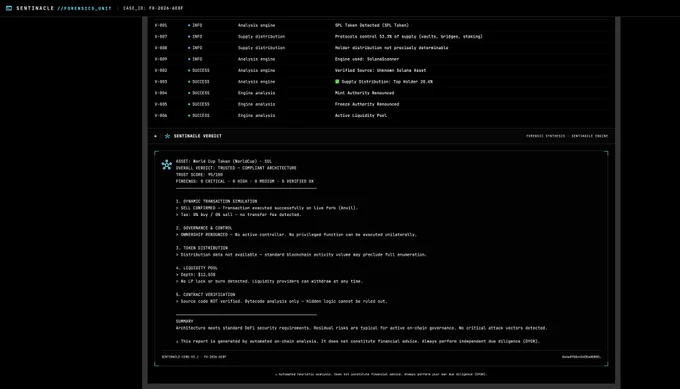Click 'Verified Source: Unknown Solana Asset' message
This screenshot has height=389, width=680.
(x=380, y=71)
